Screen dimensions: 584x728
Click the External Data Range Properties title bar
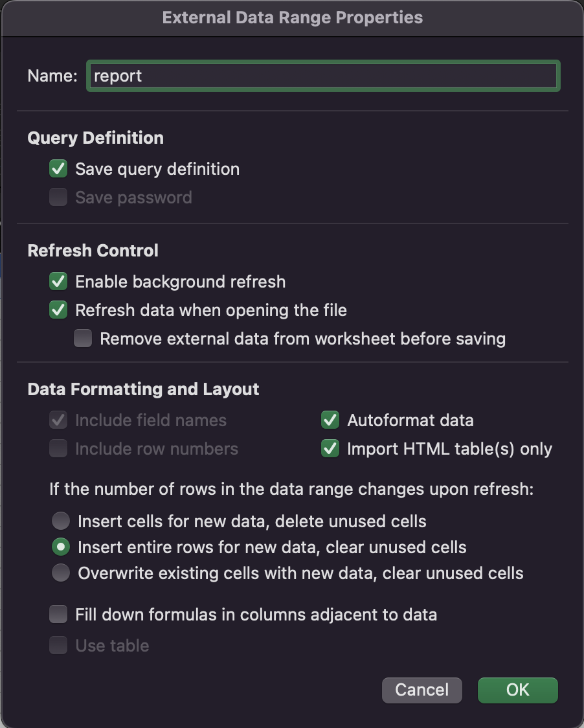click(x=292, y=17)
